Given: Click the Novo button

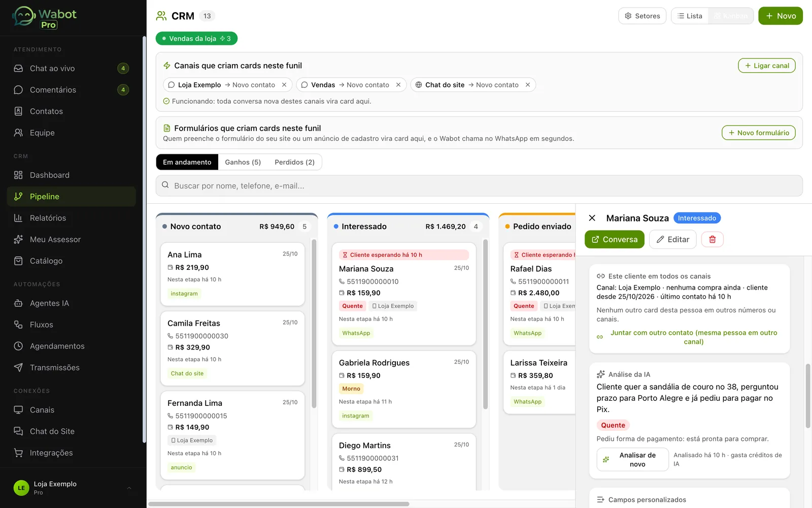Looking at the screenshot, I should coord(781,16).
